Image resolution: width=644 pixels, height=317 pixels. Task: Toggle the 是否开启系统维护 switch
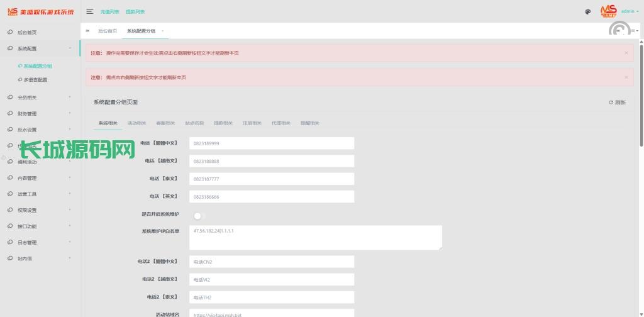pos(199,216)
